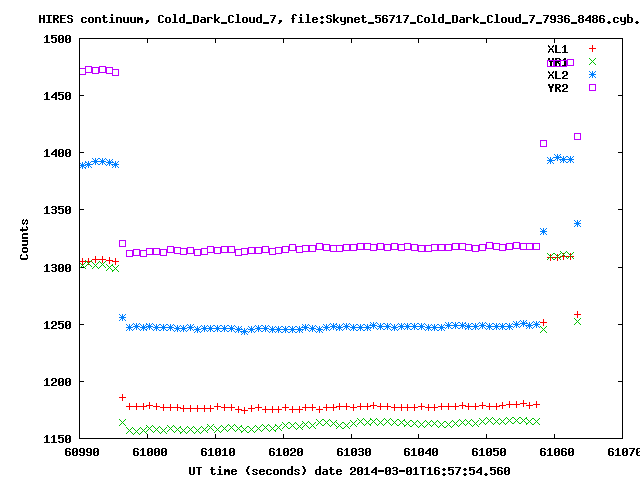Click the last purple square point near 1414 counts
This screenshot has width=640, height=480.
[x=577, y=136]
